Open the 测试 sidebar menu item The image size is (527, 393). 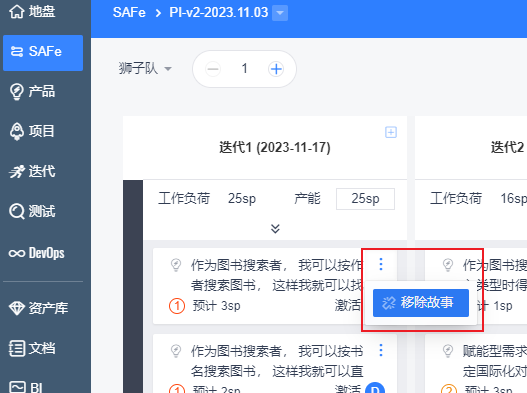tap(32, 212)
